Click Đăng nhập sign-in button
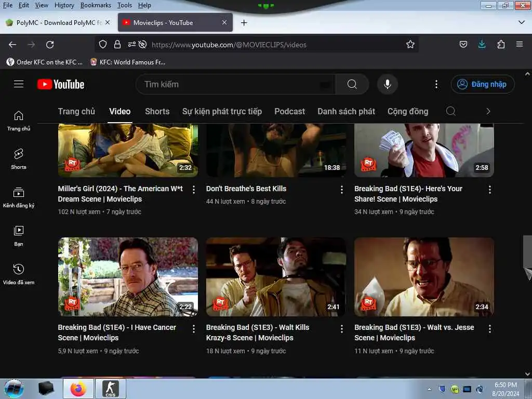This screenshot has height=399, width=532. [x=482, y=84]
